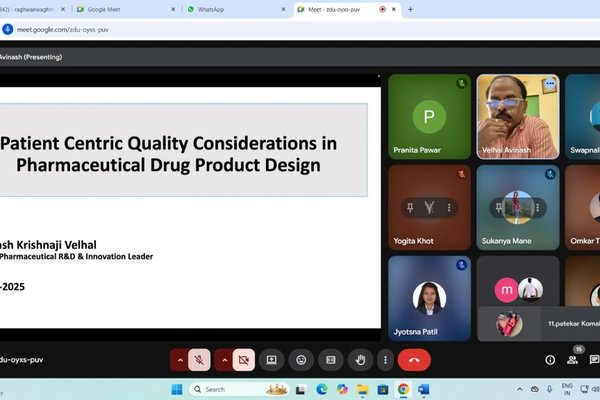Expand audio settings arrow beside microphone

tap(180, 359)
